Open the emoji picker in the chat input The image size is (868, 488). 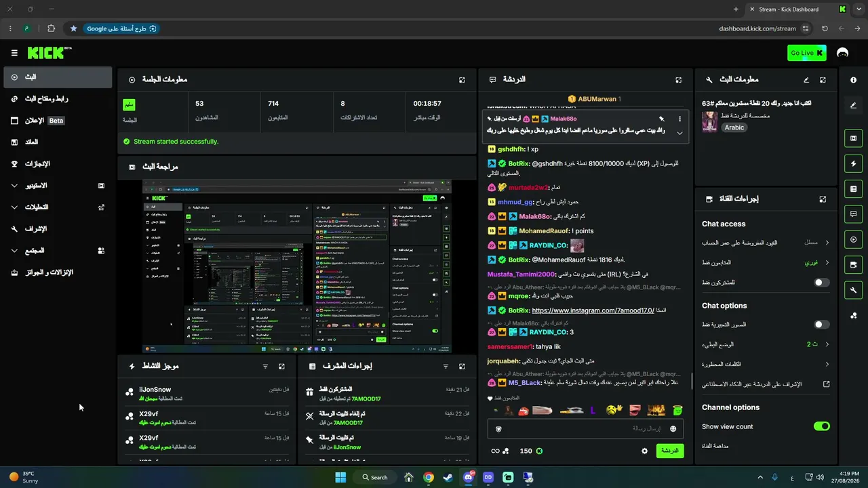click(673, 429)
